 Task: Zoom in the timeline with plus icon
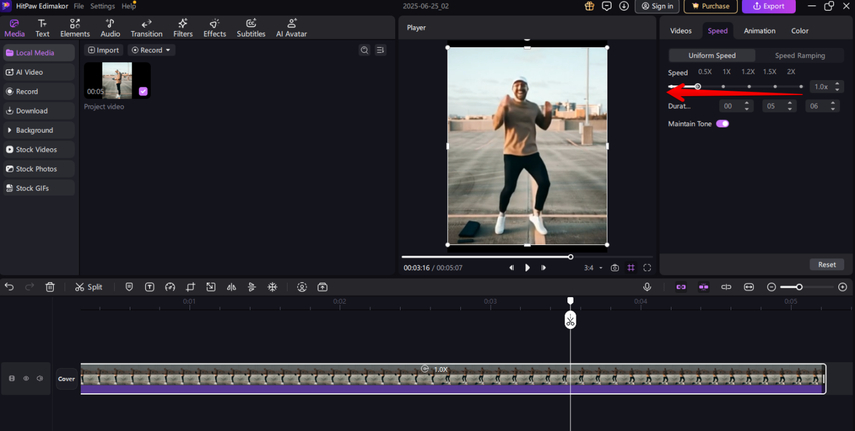(x=842, y=287)
